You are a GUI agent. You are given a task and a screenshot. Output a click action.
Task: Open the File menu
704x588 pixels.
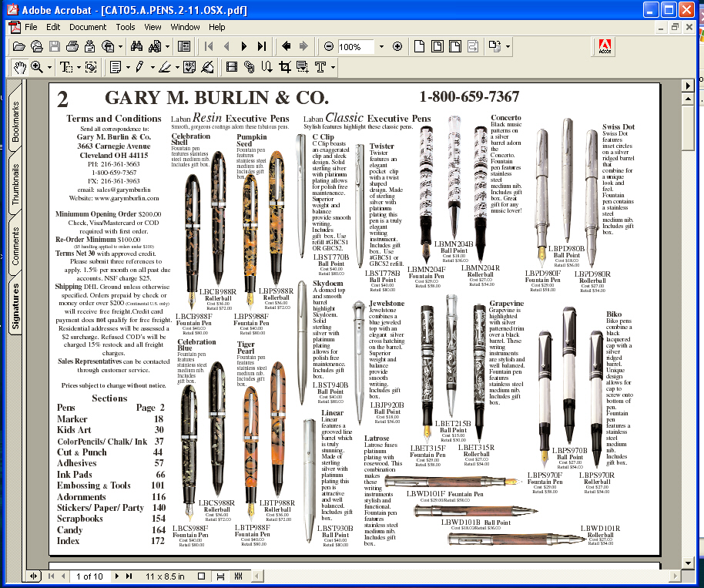(x=31, y=27)
